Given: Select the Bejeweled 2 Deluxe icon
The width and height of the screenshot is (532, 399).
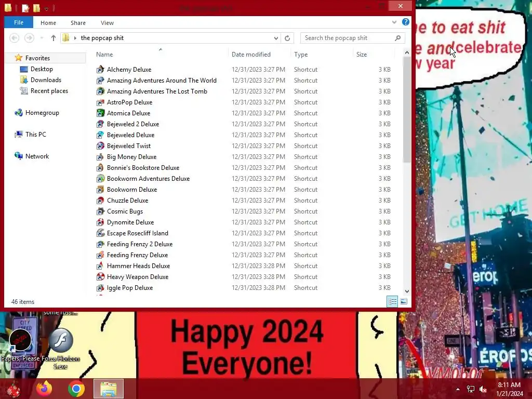Looking at the screenshot, I should [100, 124].
